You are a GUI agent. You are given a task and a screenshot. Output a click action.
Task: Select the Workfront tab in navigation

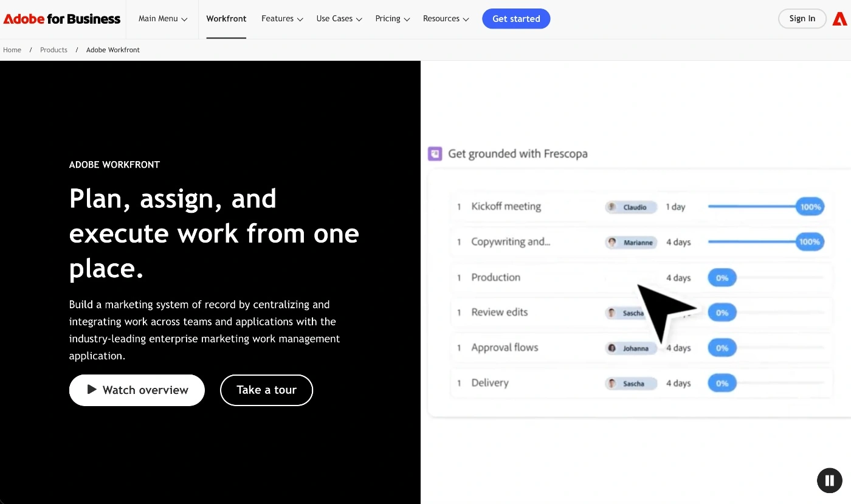[226, 19]
